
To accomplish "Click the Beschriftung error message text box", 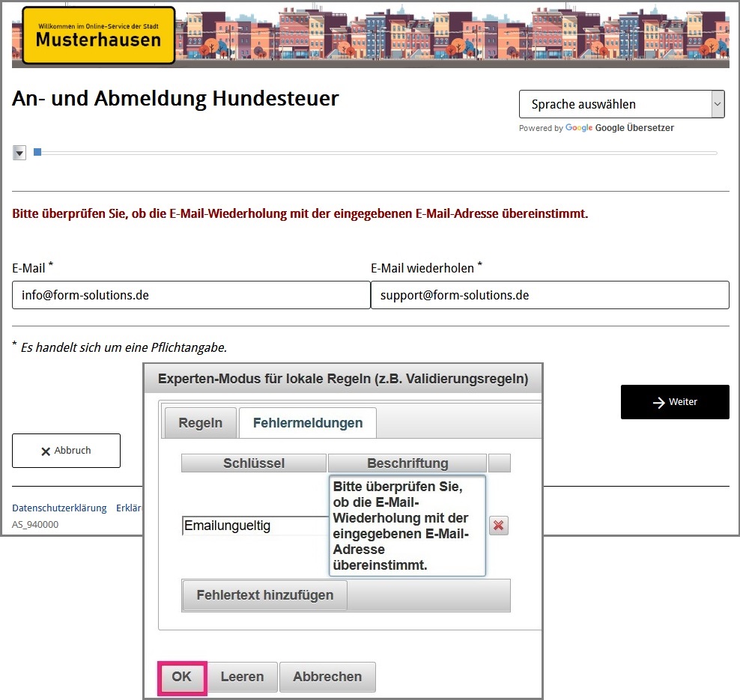I will [x=407, y=526].
